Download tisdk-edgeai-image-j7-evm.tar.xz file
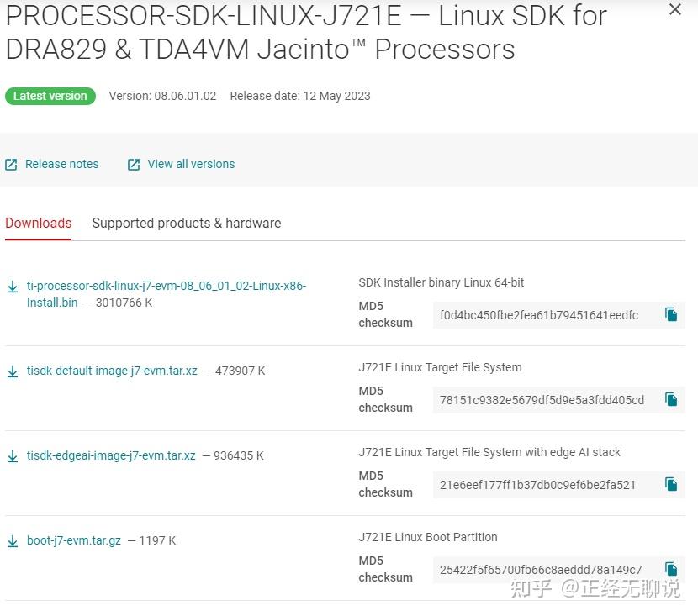Viewport: 698px width, 616px height. pyautogui.click(x=111, y=455)
